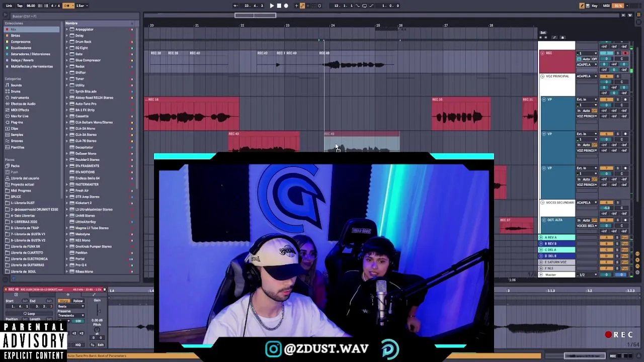Image resolution: width=644 pixels, height=362 pixels.
Task: Unfold the VOZ PRINCIPAL group track
Action: click(x=543, y=76)
